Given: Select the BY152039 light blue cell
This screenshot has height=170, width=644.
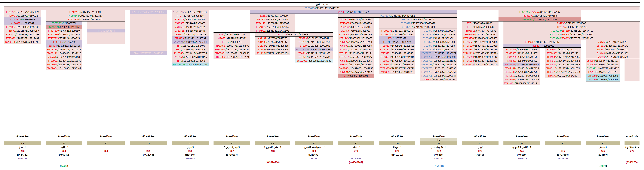Looking at the screenshot, I should point(313,61).
